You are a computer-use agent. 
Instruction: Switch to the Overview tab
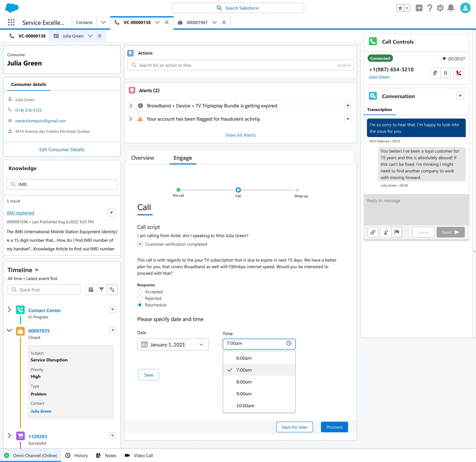[x=143, y=158]
